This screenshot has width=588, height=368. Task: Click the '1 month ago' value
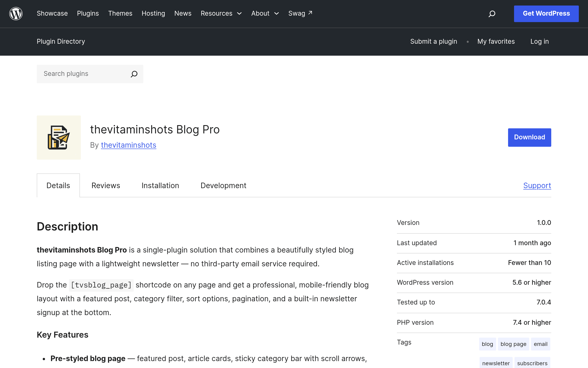coord(532,243)
